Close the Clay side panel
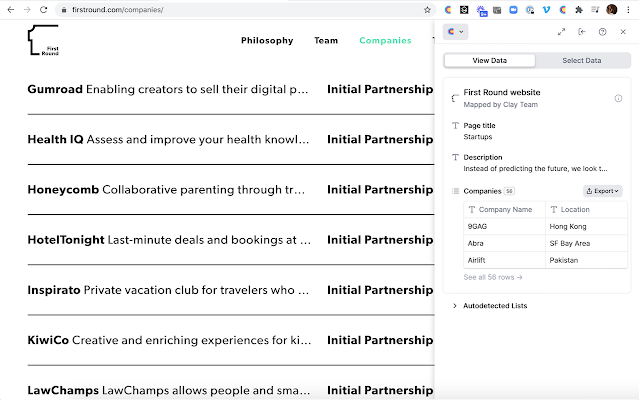640x400 pixels. 623,32
